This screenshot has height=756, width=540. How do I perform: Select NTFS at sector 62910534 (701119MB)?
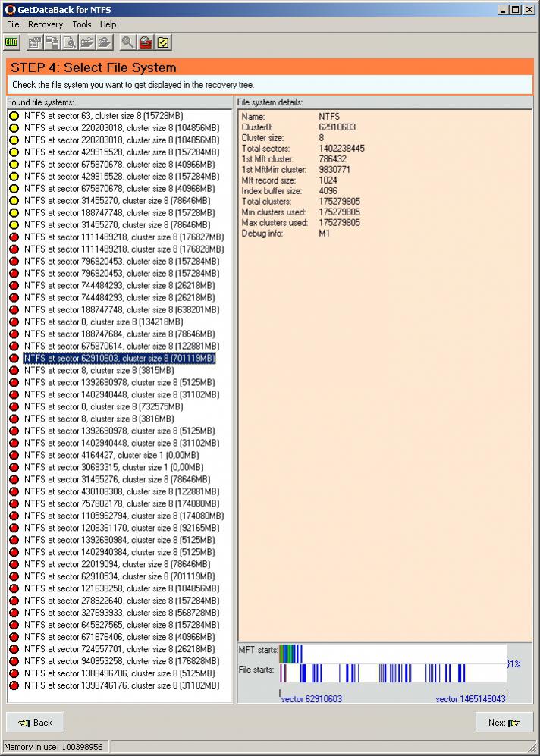point(120,576)
